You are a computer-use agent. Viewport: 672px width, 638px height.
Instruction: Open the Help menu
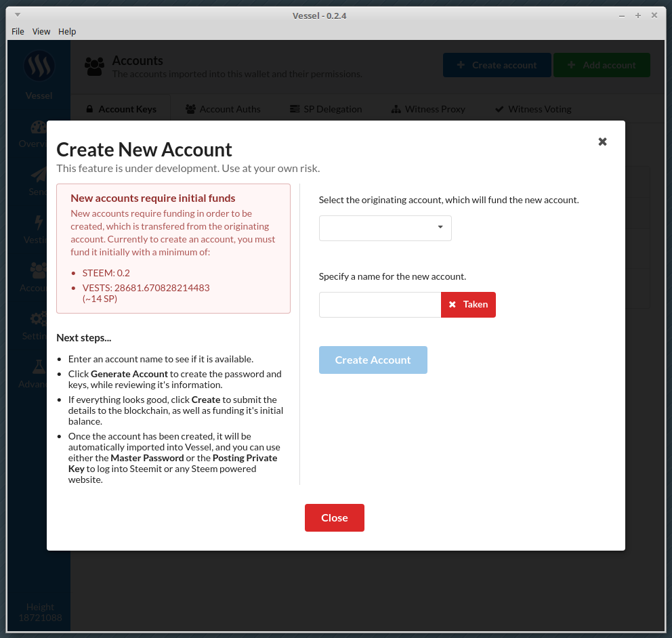(67, 31)
